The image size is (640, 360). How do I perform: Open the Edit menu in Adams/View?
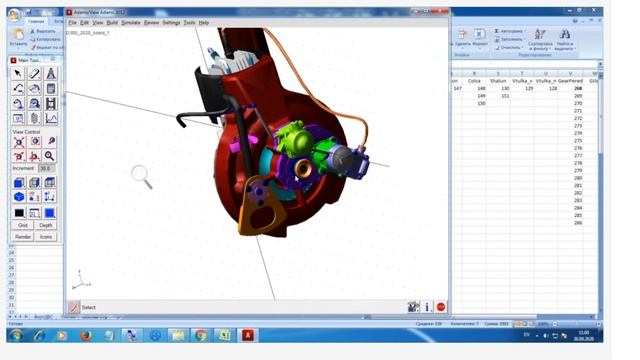pyautogui.click(x=84, y=22)
